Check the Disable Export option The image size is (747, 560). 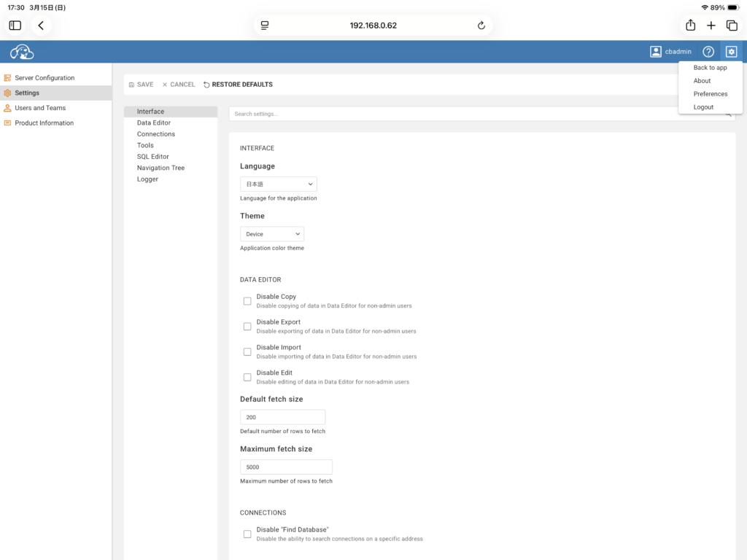coord(247,327)
